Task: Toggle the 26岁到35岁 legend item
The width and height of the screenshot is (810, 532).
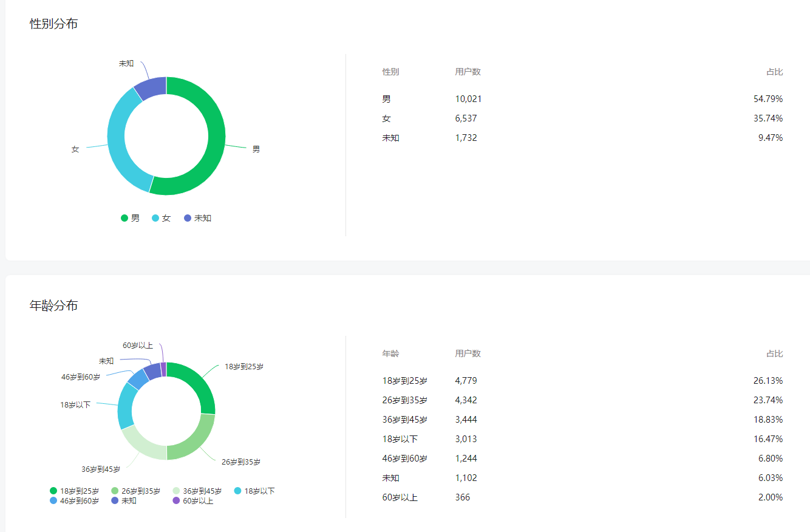Action: click(135, 491)
